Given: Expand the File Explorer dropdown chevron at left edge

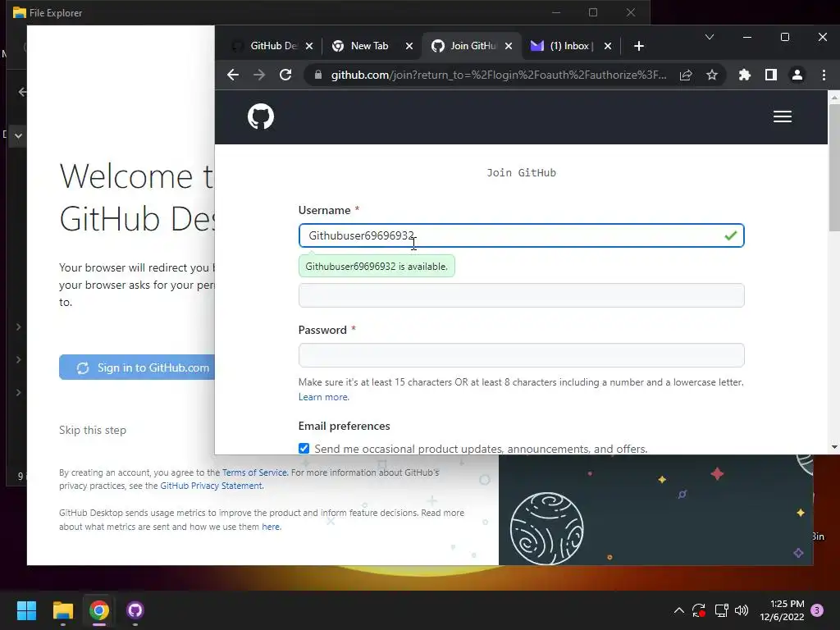Looking at the screenshot, I should click(18, 135).
